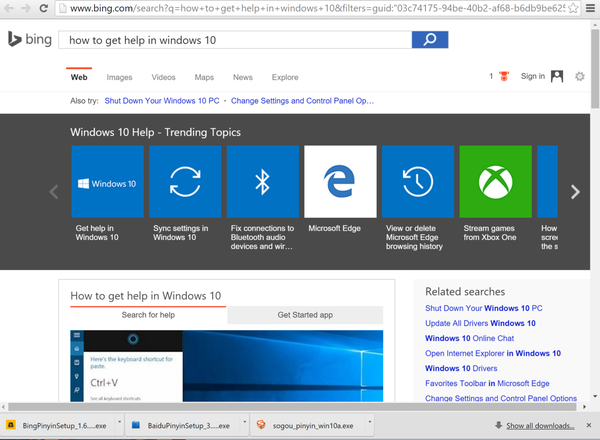Click Stream games from Xbox One caption

490,233
